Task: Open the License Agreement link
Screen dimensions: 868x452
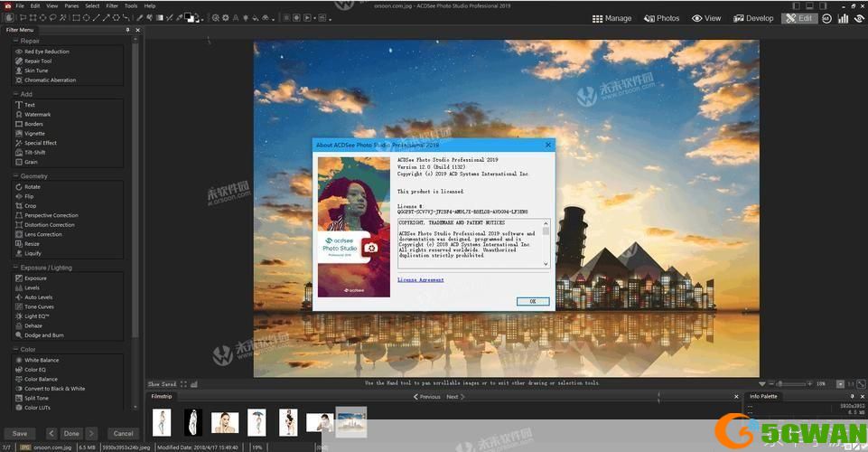Action: (x=420, y=279)
